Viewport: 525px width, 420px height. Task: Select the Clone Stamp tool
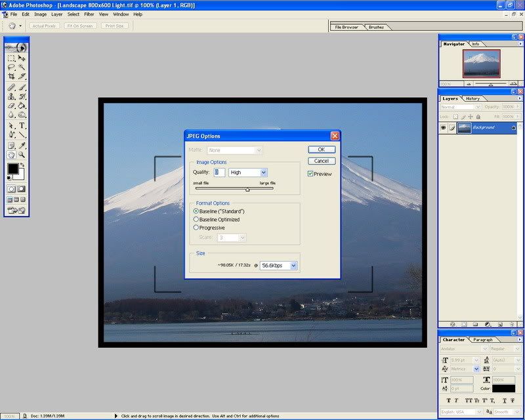[x=11, y=96]
